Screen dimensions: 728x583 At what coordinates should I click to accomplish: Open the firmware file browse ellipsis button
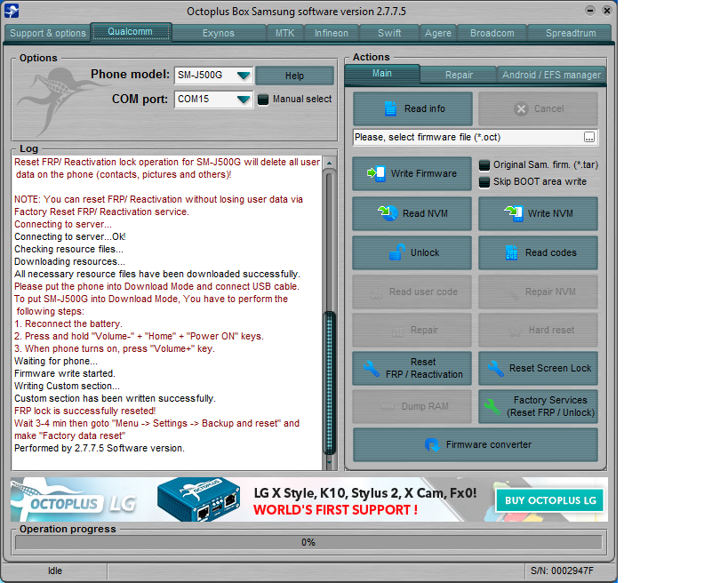click(588, 138)
